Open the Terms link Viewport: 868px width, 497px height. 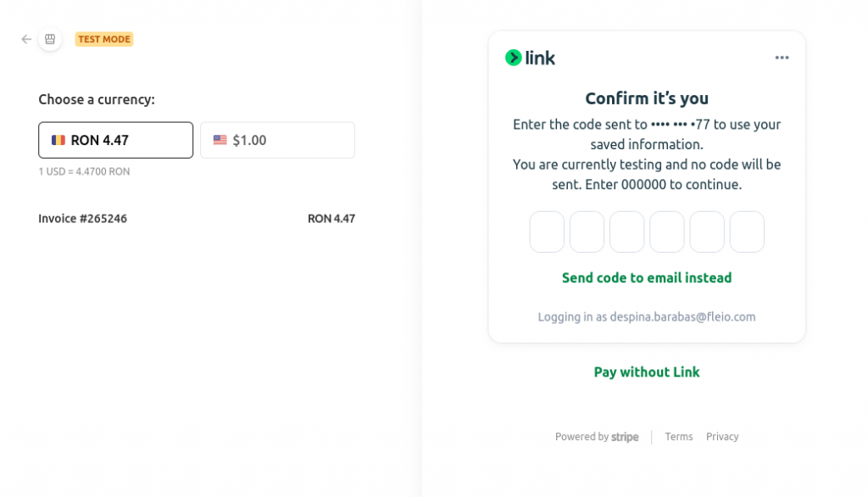tap(679, 437)
